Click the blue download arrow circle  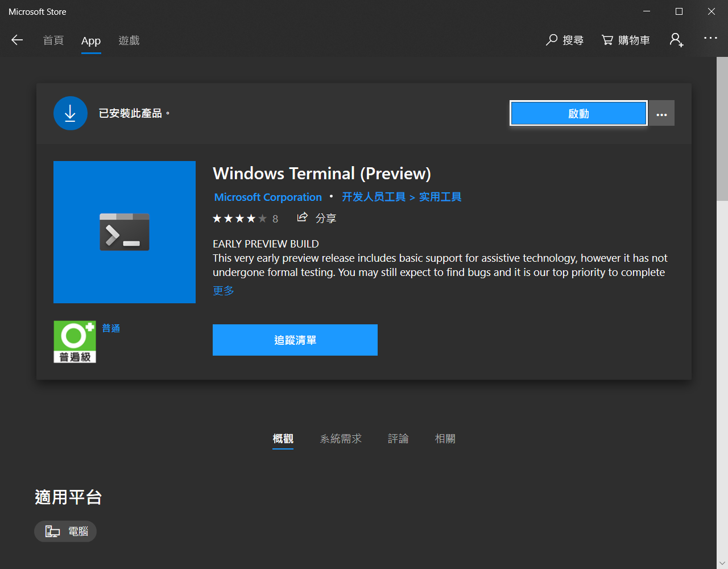click(71, 113)
